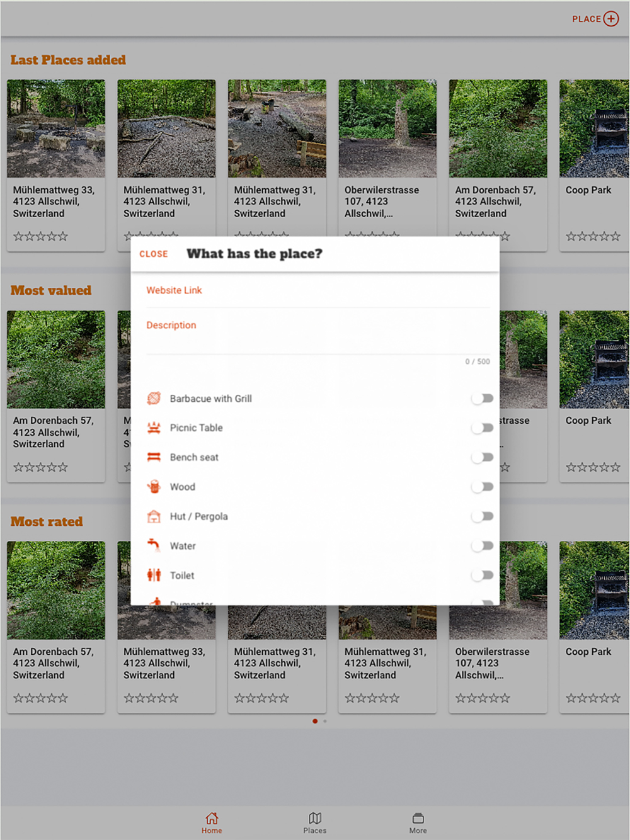Click the Water tap icon
This screenshot has width=630, height=840.
tap(154, 545)
